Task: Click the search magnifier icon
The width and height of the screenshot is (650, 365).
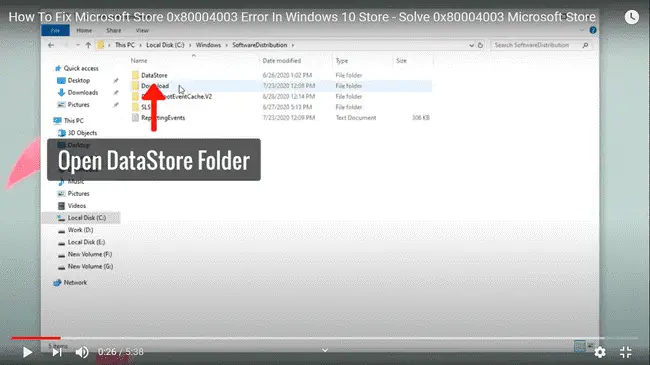Action: click(585, 45)
